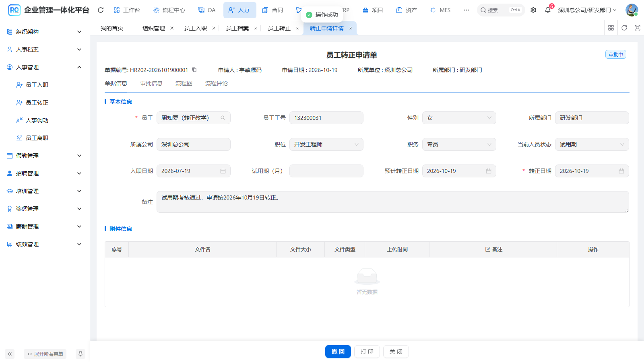Viewport: 644px width, 362px height.
Task: Close the 员工转正 tab
Action: coord(297,28)
